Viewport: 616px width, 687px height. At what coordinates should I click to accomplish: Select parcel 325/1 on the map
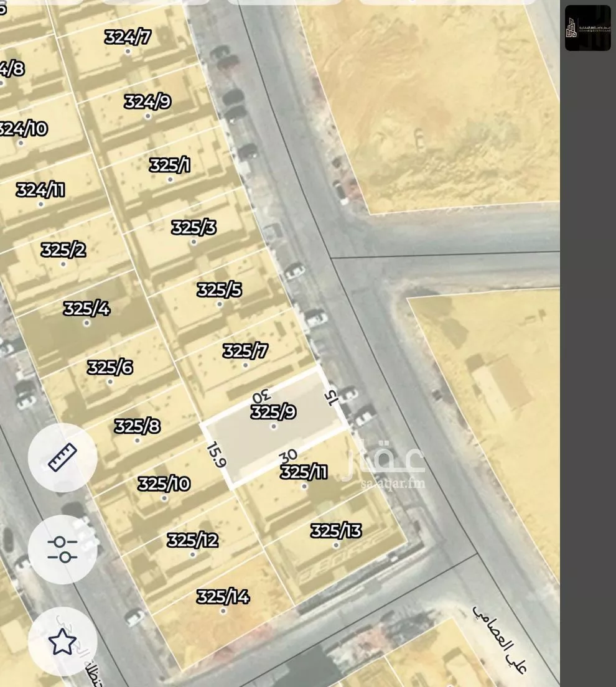point(169,165)
